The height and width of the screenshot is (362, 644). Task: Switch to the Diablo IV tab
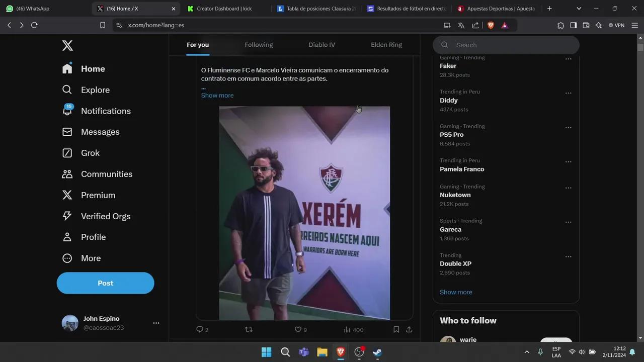321,45
